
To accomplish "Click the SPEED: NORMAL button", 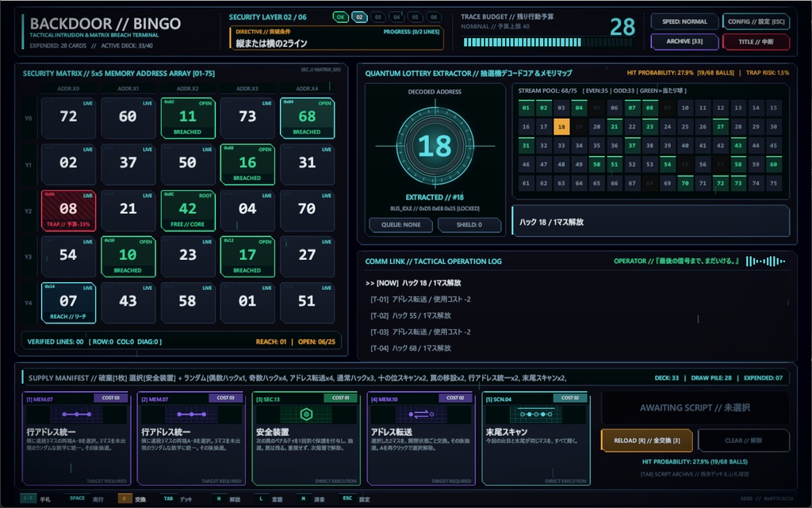I will tap(684, 21).
